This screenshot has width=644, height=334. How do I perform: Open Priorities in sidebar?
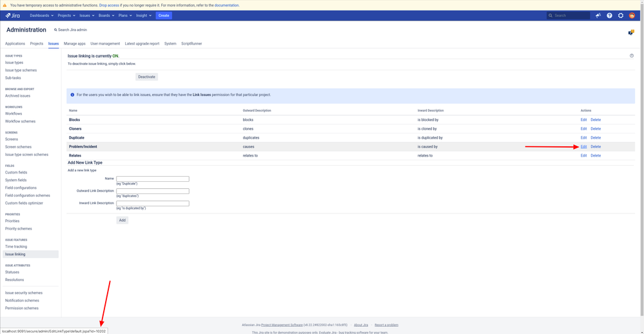pos(12,221)
